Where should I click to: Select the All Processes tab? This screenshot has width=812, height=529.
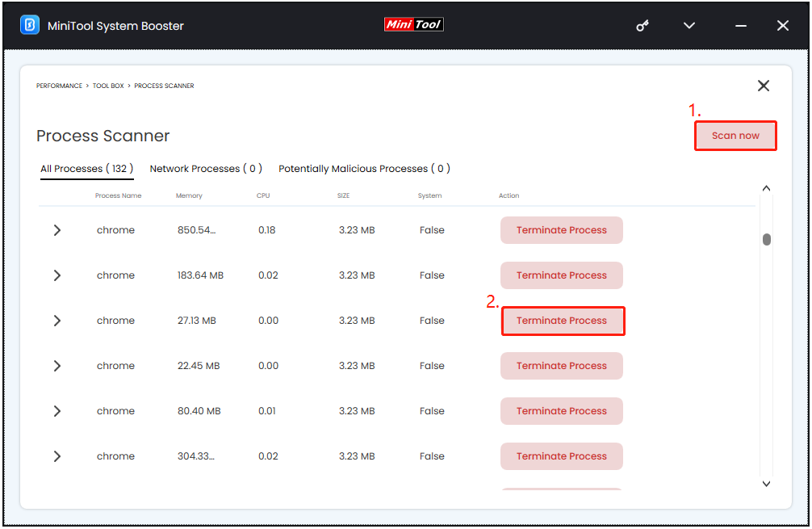(86, 169)
